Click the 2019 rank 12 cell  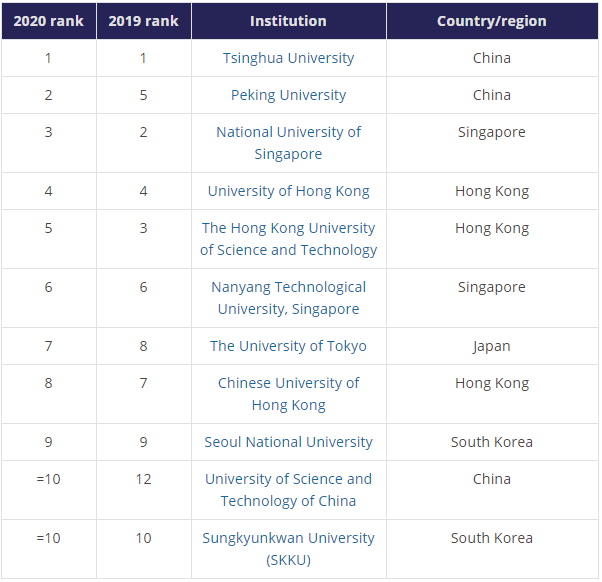[143, 479]
